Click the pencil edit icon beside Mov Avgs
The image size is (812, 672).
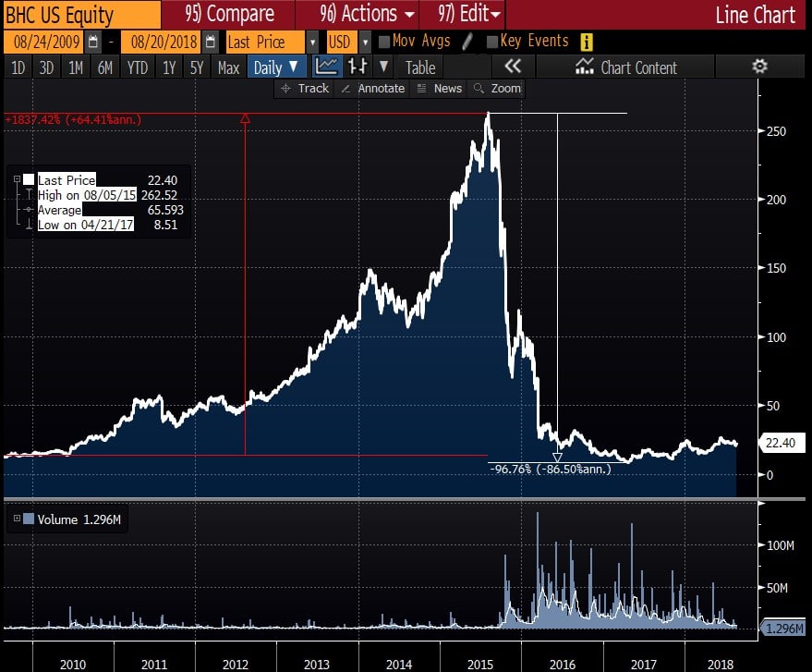tap(467, 42)
